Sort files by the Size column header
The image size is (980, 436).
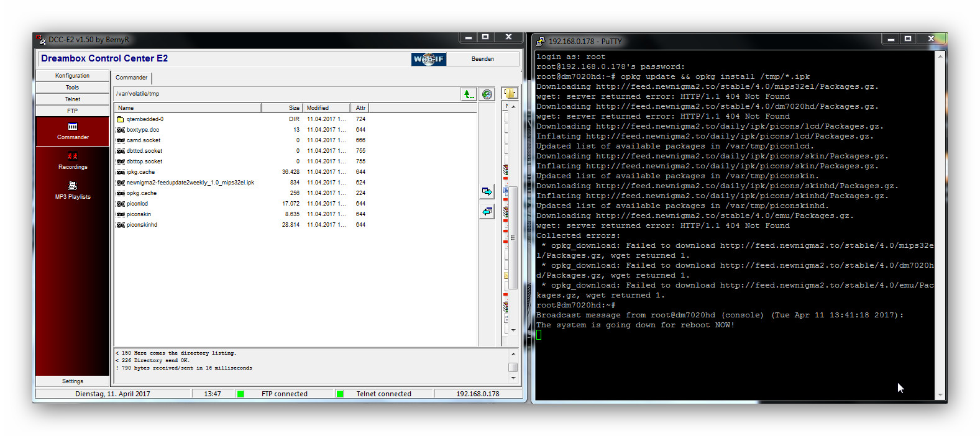283,108
